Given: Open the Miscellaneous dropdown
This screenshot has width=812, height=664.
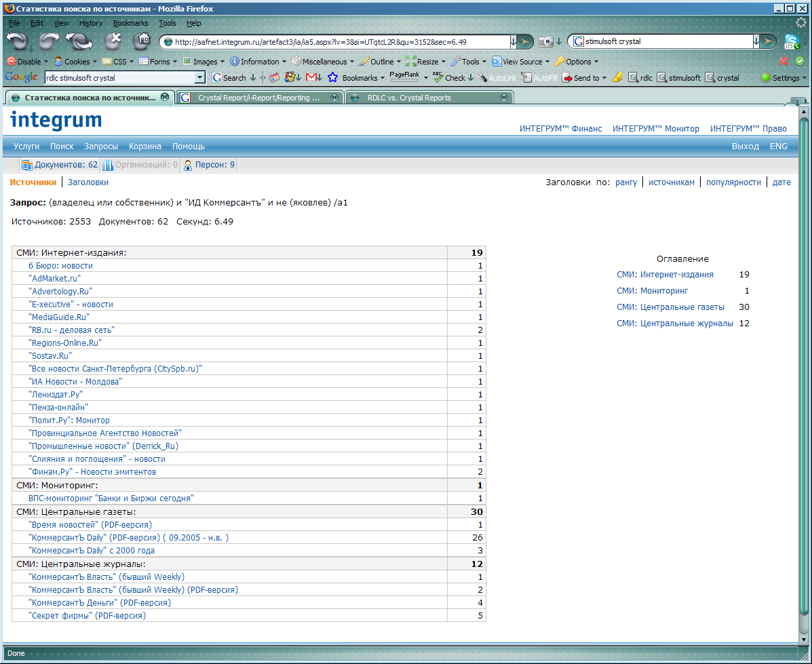Looking at the screenshot, I should click(323, 62).
